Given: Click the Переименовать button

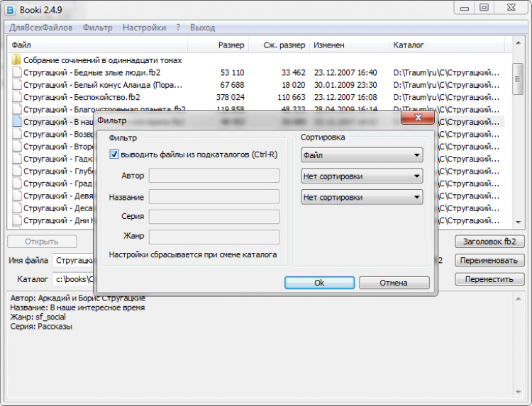Looking at the screenshot, I should (489, 260).
